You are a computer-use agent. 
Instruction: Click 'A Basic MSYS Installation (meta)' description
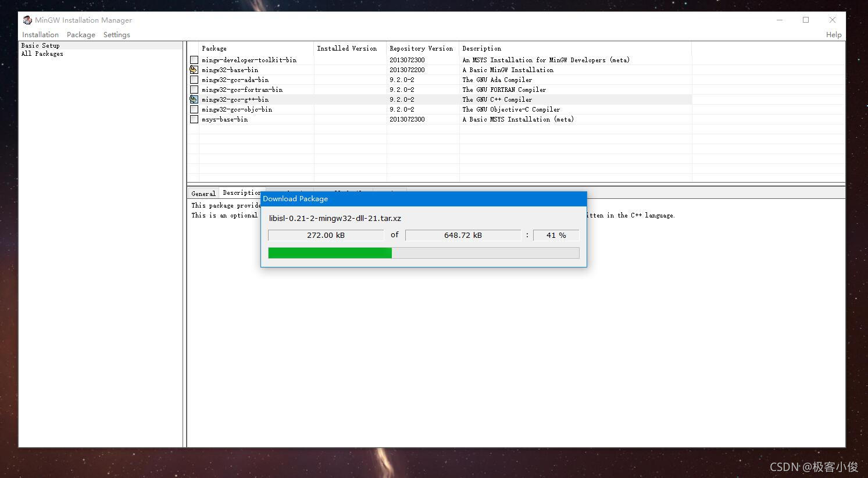click(518, 119)
